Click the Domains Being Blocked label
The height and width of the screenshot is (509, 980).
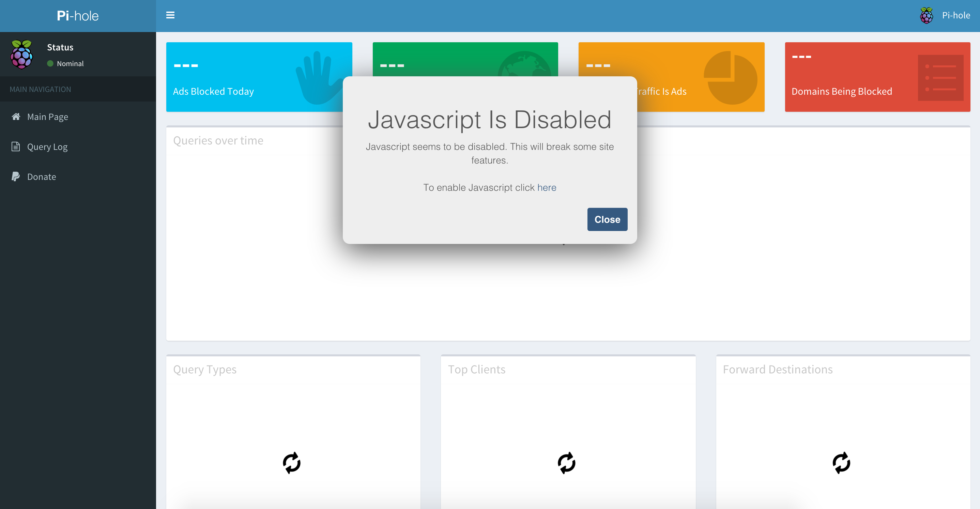pyautogui.click(x=842, y=91)
